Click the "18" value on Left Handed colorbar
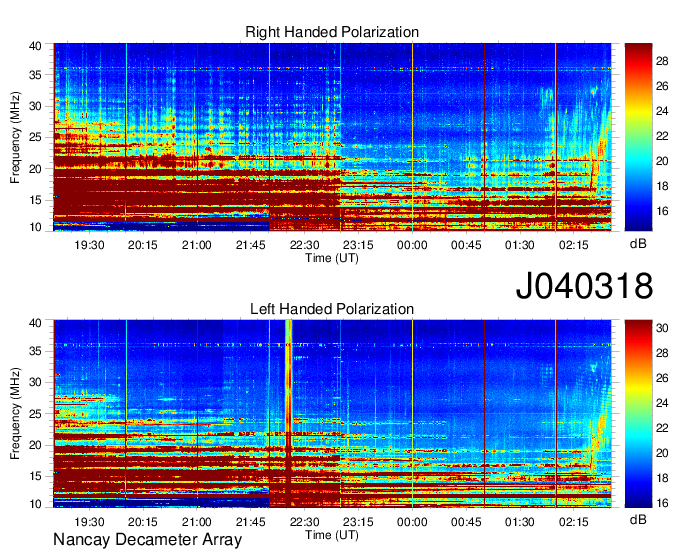680x552 pixels. [x=662, y=478]
